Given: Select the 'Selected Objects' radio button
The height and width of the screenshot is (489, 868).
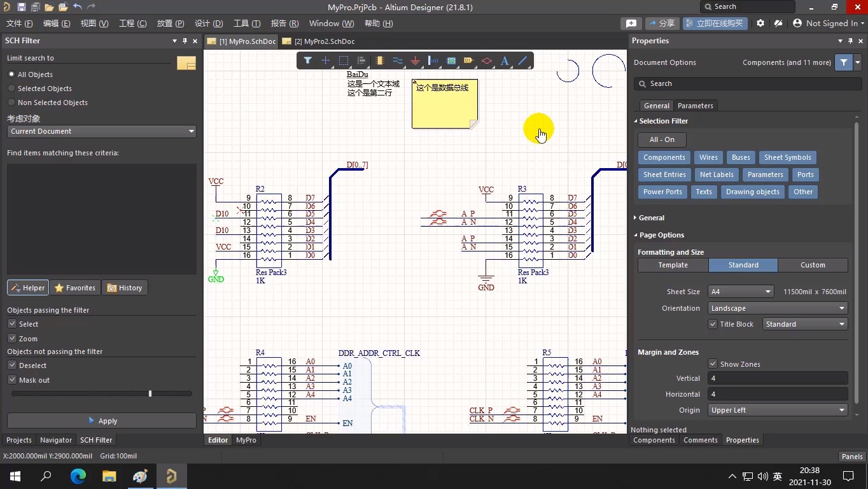Looking at the screenshot, I should [x=11, y=89].
